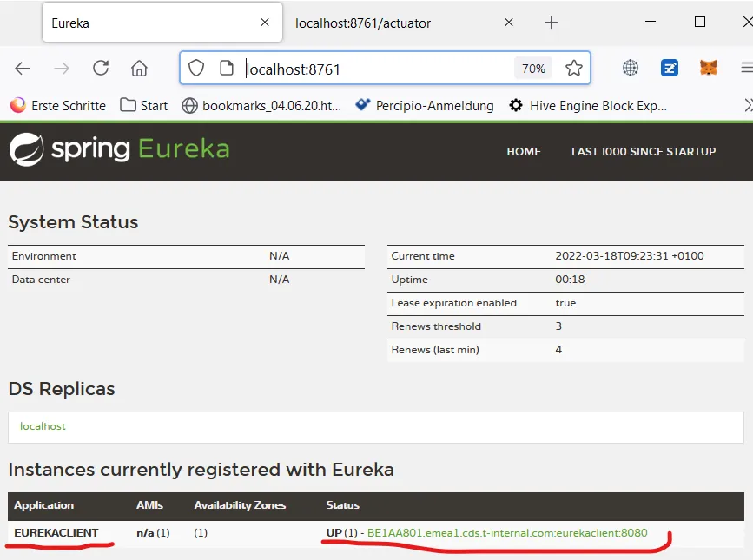Click the Application column header
Image resolution: width=753 pixels, height=560 pixels.
pyautogui.click(x=43, y=504)
